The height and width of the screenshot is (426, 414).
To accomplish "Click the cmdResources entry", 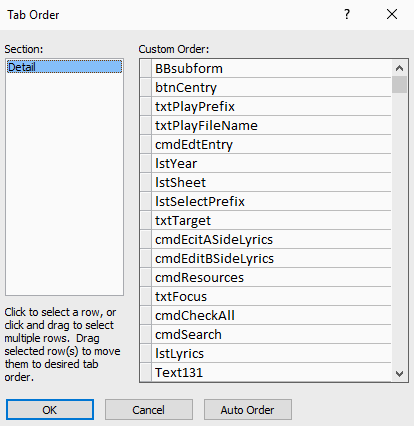I will pyautogui.click(x=271, y=277).
